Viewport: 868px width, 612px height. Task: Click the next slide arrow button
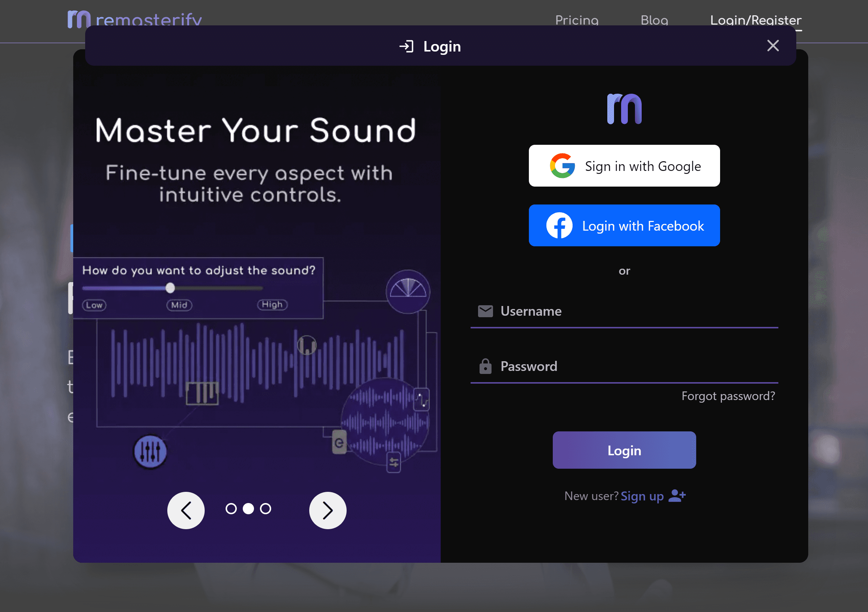click(x=328, y=510)
